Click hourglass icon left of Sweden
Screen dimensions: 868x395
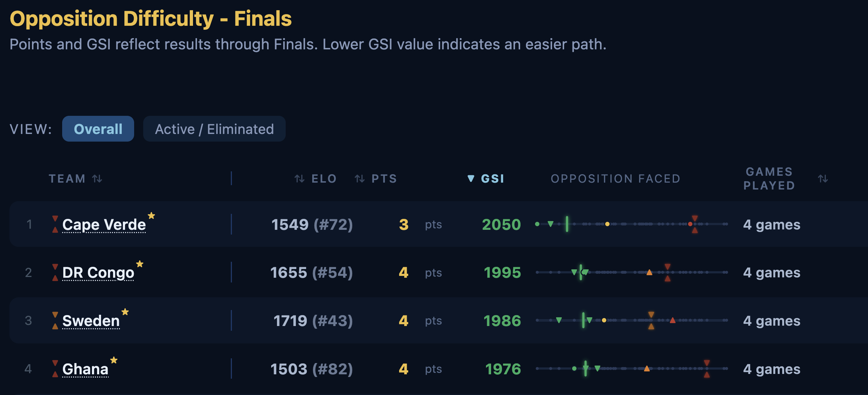(55, 321)
